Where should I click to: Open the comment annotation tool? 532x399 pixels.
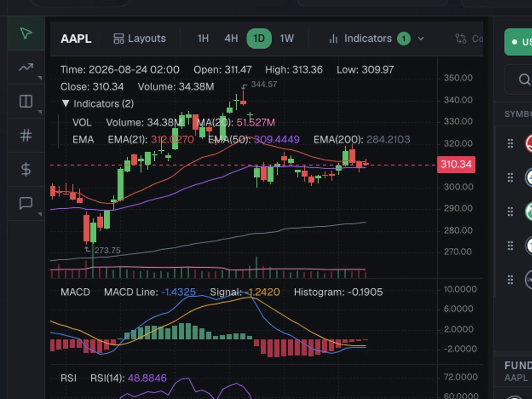[x=26, y=203]
